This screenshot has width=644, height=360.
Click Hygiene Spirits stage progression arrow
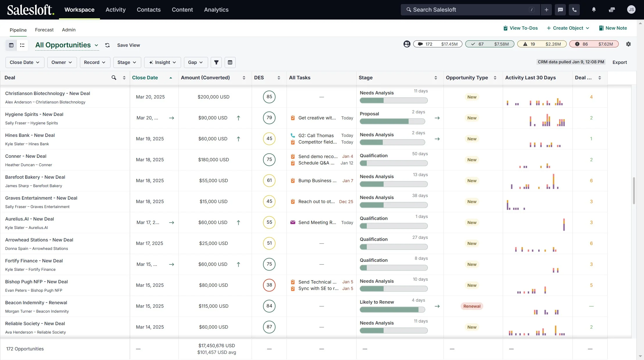[437, 118]
